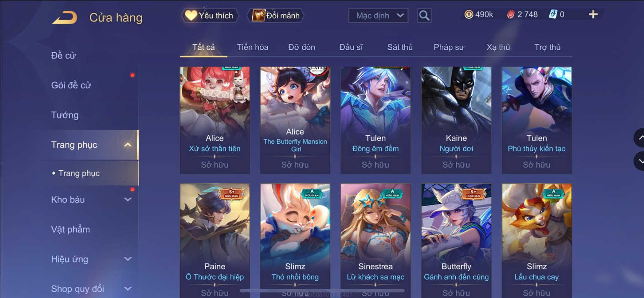Image resolution: width=644 pixels, height=298 pixels.
Task: Open the search magnifier icon
Action: (x=424, y=16)
